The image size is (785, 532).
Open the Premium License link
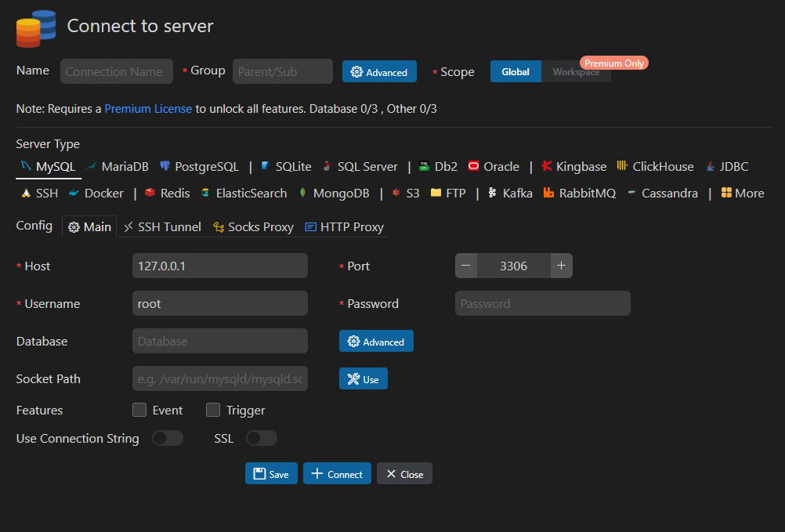pos(148,109)
